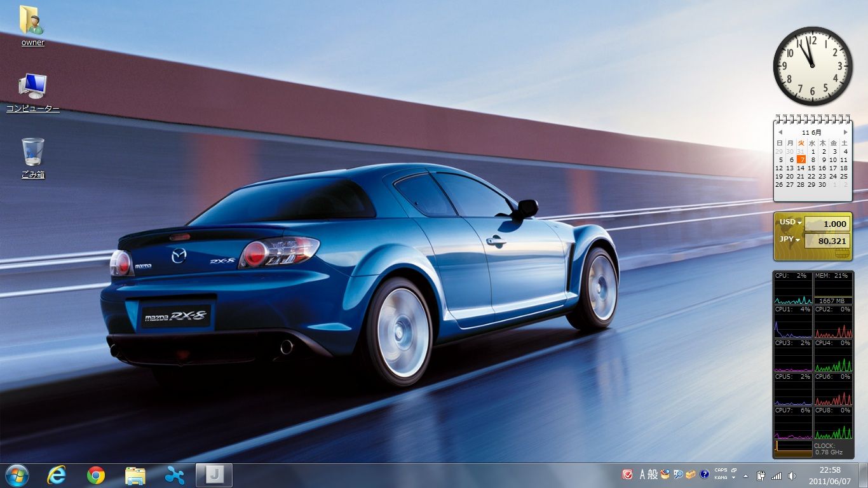Open the owner user folder icon
Image resolution: width=868 pixels, height=488 pixels.
(x=32, y=25)
